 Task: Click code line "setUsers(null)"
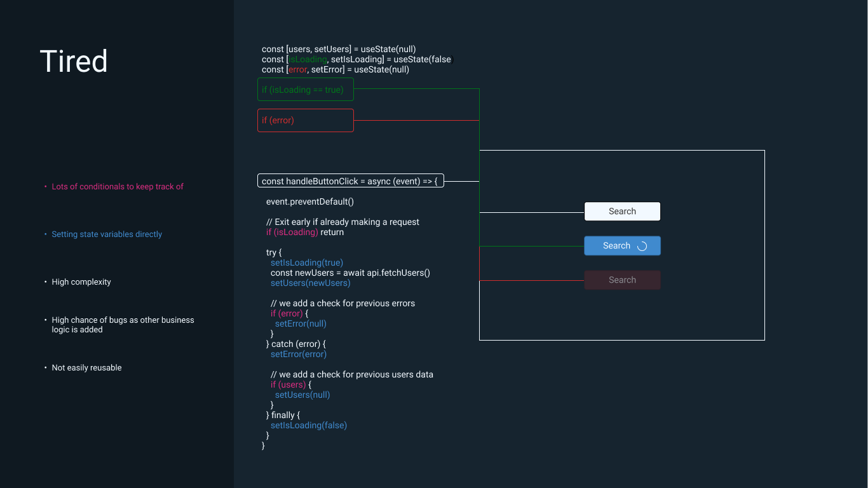[302, 395]
